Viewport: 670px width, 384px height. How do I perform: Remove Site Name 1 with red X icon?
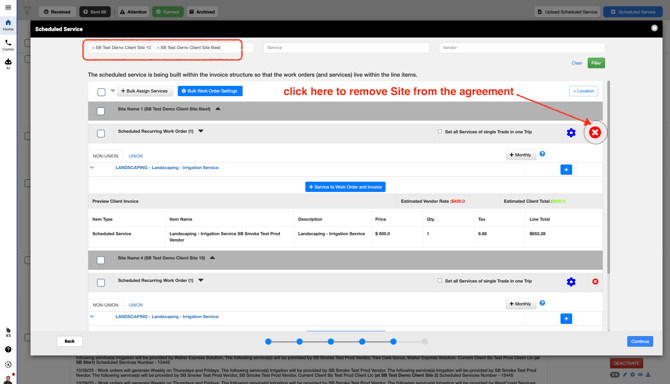pos(595,132)
